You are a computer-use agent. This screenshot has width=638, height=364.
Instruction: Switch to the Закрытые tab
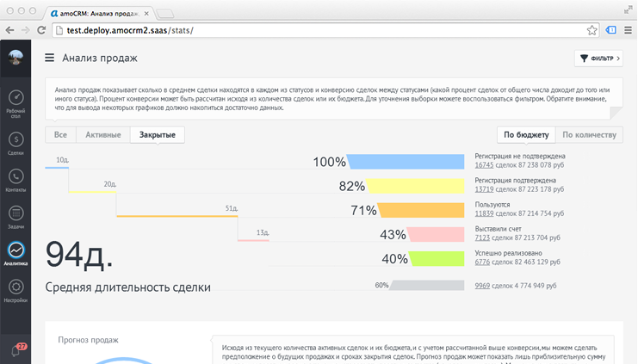pyautogui.click(x=158, y=135)
